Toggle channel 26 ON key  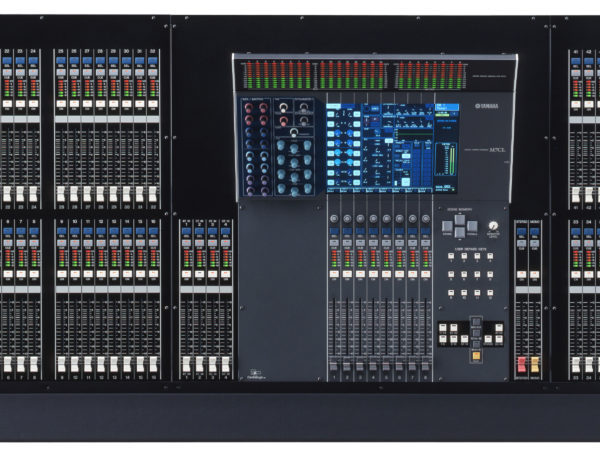click(x=74, y=104)
